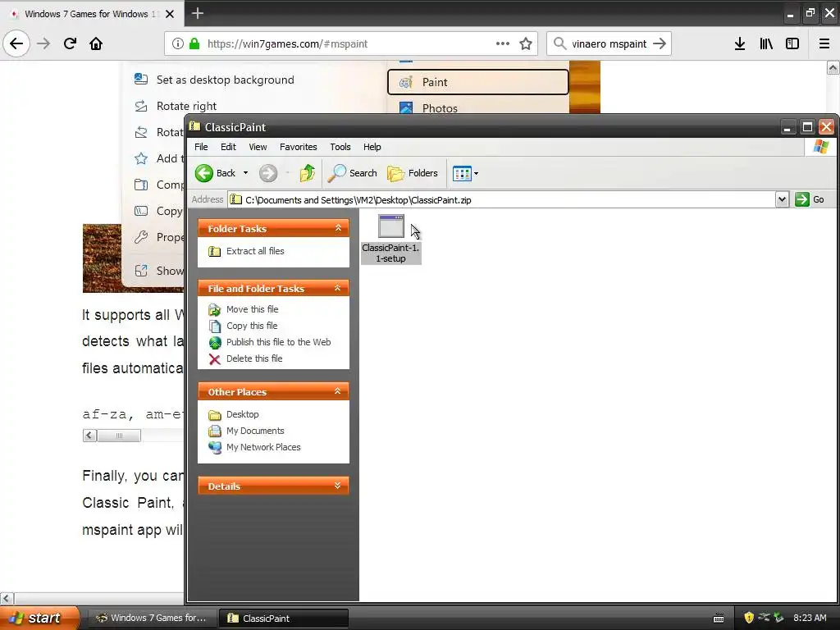Image resolution: width=840 pixels, height=630 pixels.
Task: Collapse the Folder Tasks panel
Action: click(x=338, y=228)
